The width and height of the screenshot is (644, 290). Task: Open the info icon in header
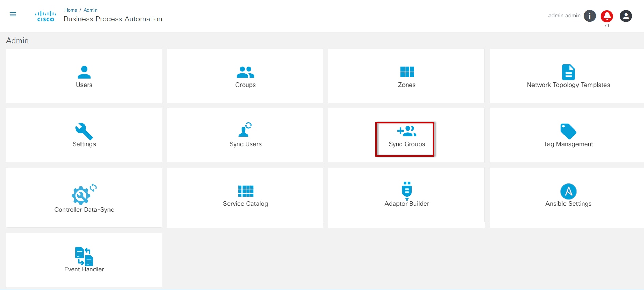[x=590, y=16]
